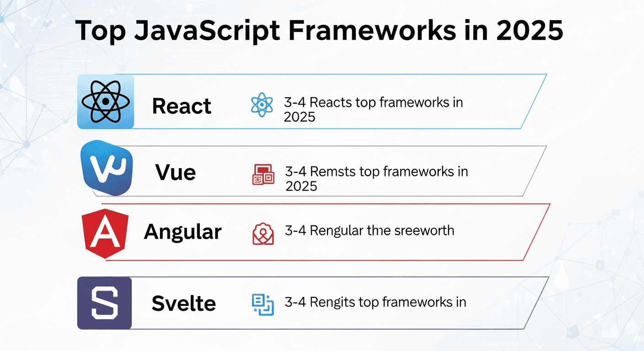Click '2025' below the React description
The image size is (644, 351).
click(300, 117)
